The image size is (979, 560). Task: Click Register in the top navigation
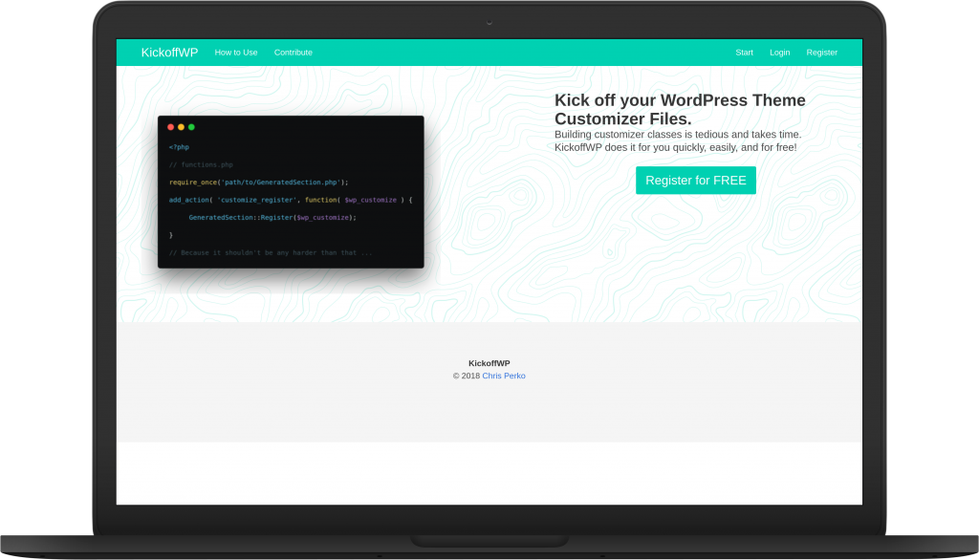(821, 53)
